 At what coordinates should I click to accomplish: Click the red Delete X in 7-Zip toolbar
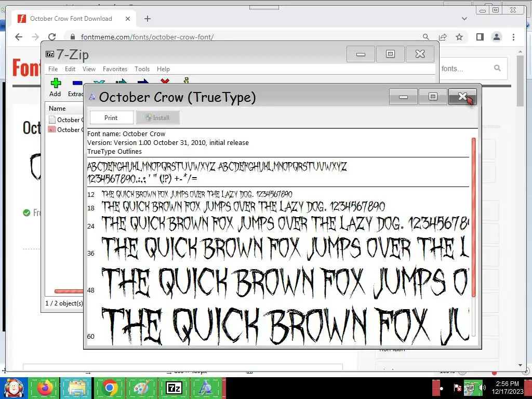click(165, 81)
